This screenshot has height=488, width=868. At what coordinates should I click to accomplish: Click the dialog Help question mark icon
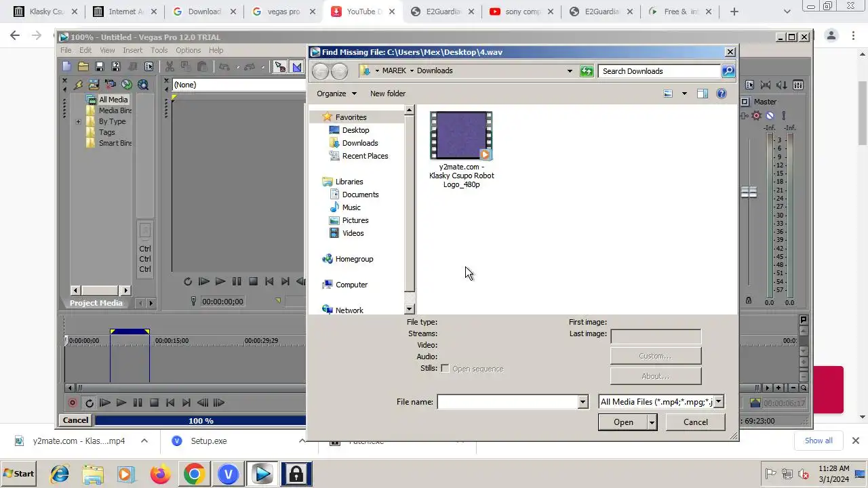[x=722, y=94]
